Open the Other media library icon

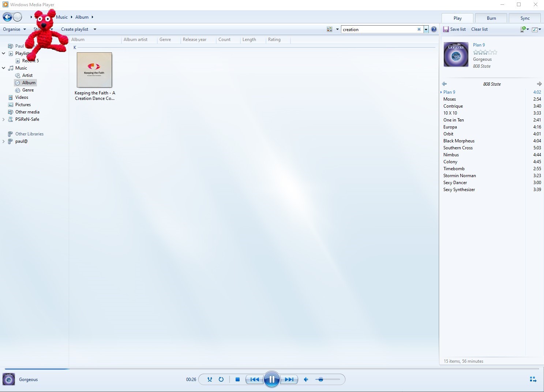pyautogui.click(x=11, y=112)
